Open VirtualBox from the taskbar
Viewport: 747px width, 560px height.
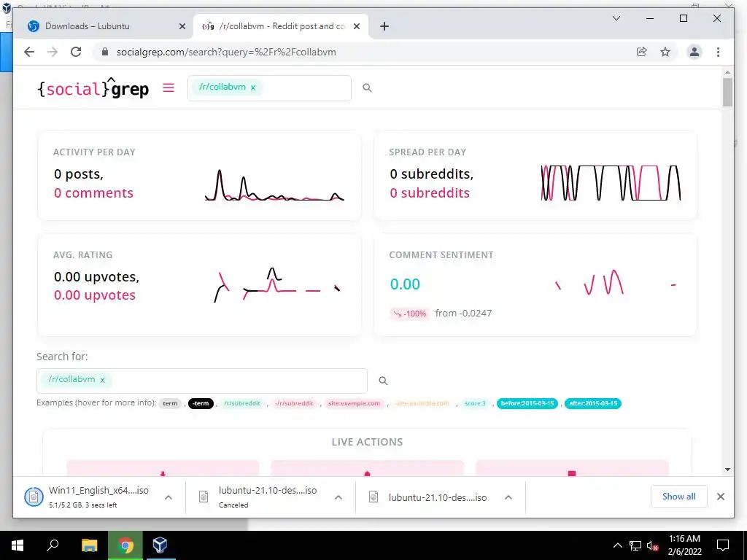(x=160, y=545)
